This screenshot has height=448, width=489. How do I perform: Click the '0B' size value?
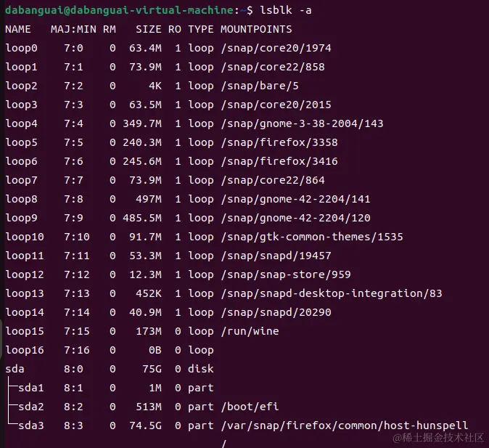[155, 350]
